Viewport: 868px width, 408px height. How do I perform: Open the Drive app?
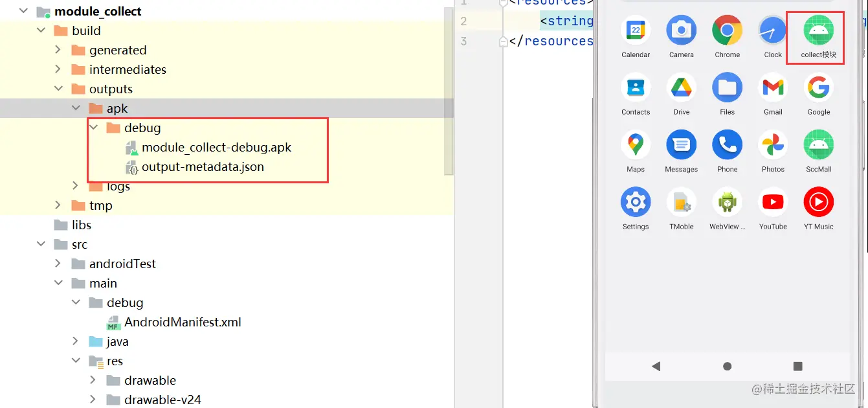click(x=681, y=88)
